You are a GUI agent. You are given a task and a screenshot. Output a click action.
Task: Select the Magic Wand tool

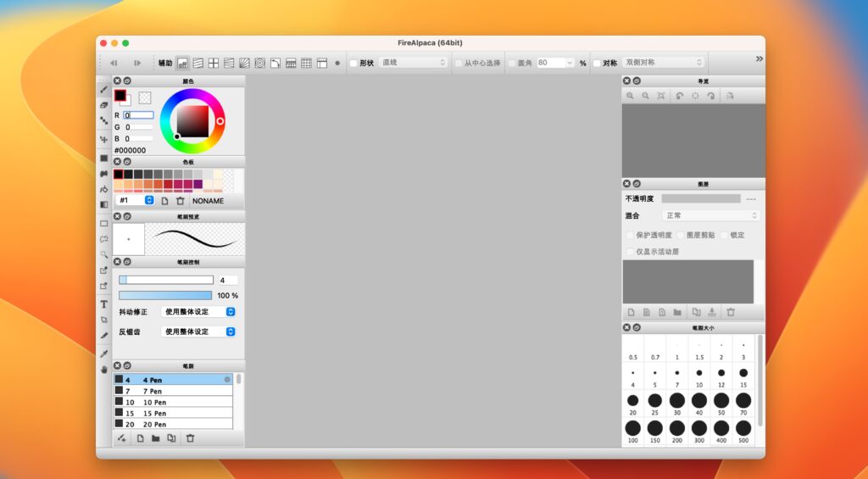(x=103, y=254)
